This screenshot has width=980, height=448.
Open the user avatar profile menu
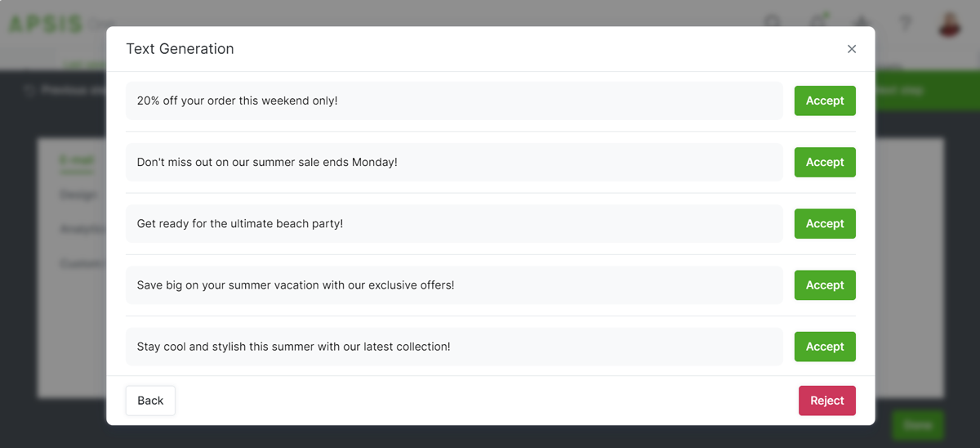click(x=950, y=24)
